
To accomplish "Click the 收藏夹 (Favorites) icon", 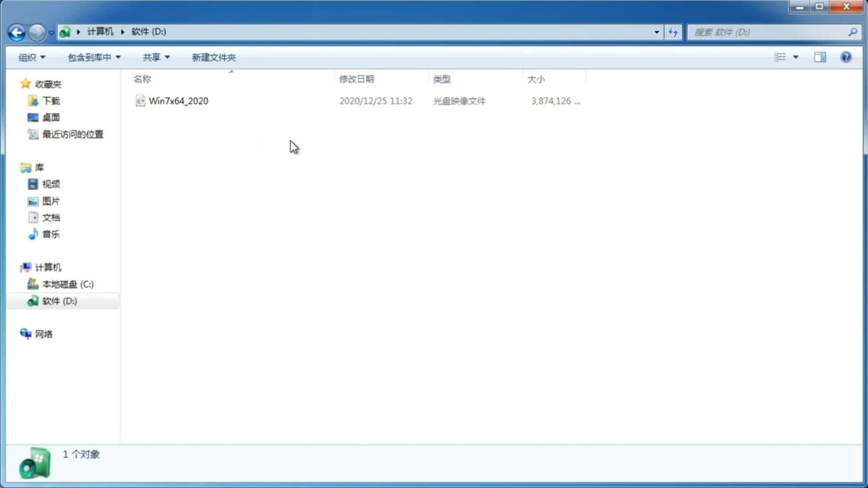I will coord(25,83).
